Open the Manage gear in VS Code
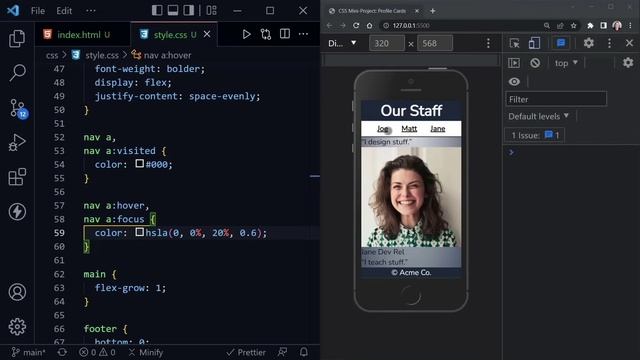This screenshot has height=360, width=640. 17,327
